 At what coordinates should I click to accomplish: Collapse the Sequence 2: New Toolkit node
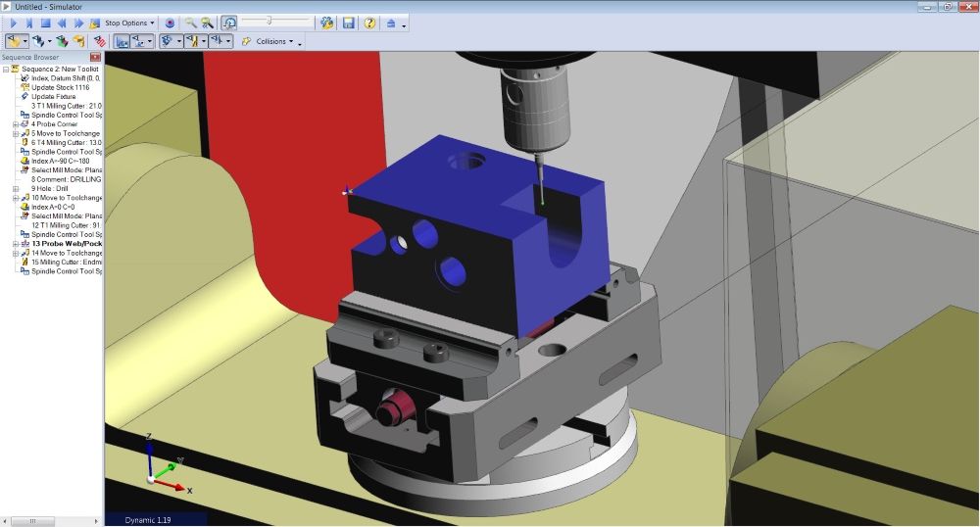pyautogui.click(x=6, y=70)
